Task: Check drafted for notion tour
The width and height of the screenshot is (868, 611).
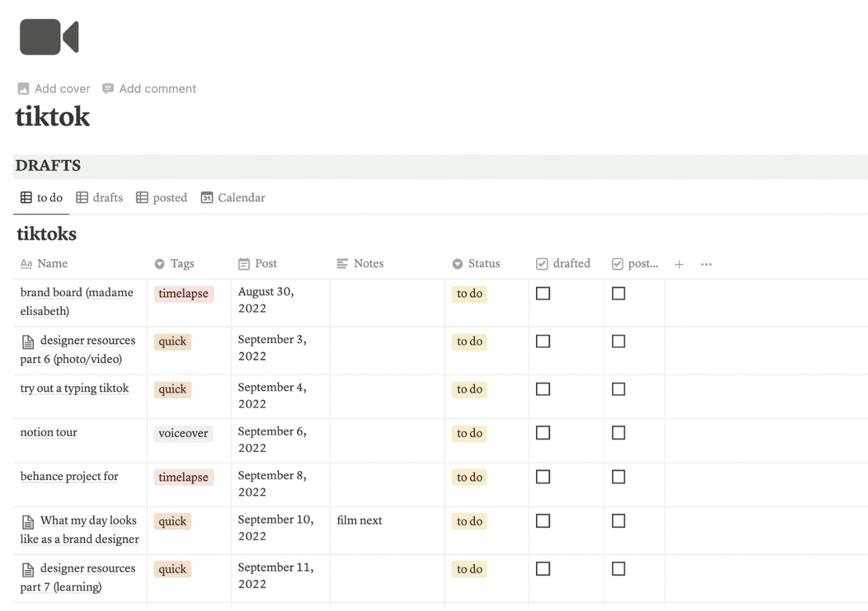Action: [x=543, y=433]
